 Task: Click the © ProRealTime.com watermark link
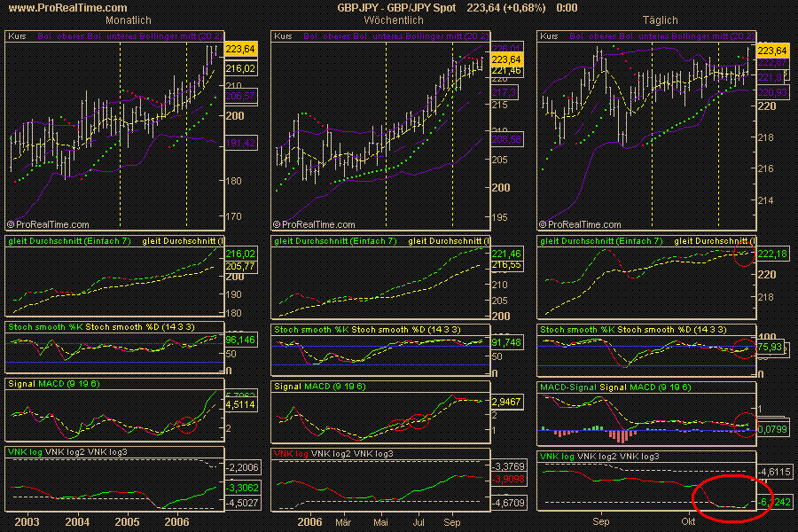[x=51, y=224]
